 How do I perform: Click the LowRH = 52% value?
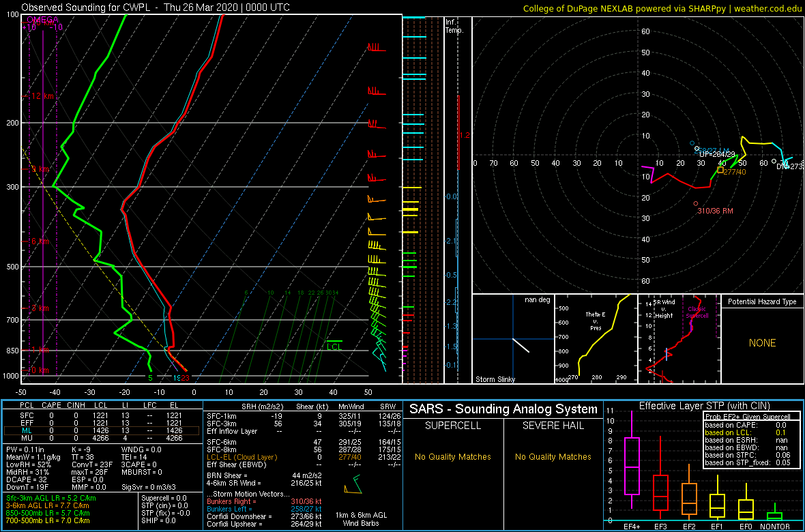tap(28, 464)
